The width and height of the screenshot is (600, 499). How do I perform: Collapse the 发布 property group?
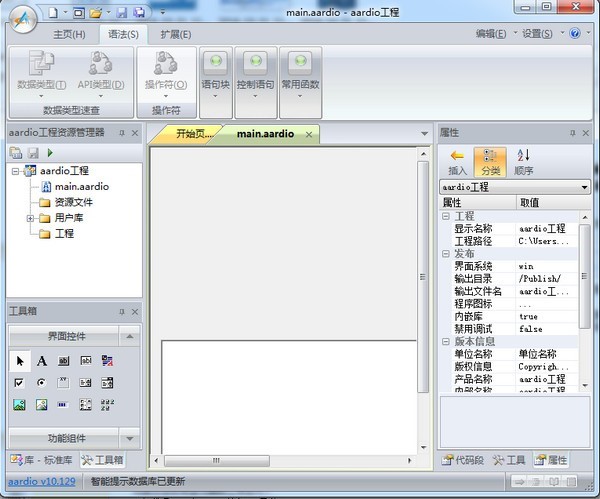(x=445, y=254)
